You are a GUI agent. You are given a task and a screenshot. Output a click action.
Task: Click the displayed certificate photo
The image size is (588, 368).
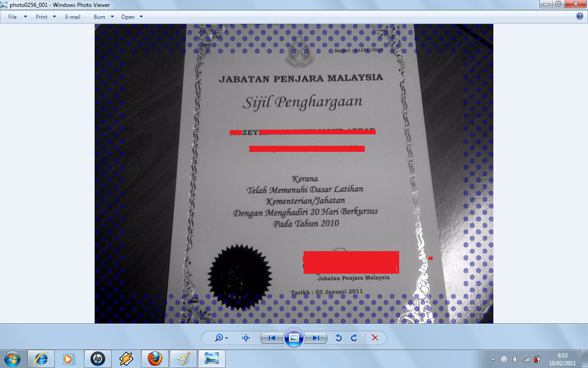[294, 174]
